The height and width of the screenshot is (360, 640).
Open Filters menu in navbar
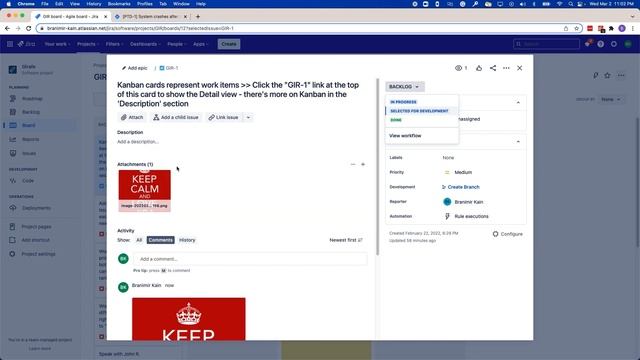tap(114, 44)
